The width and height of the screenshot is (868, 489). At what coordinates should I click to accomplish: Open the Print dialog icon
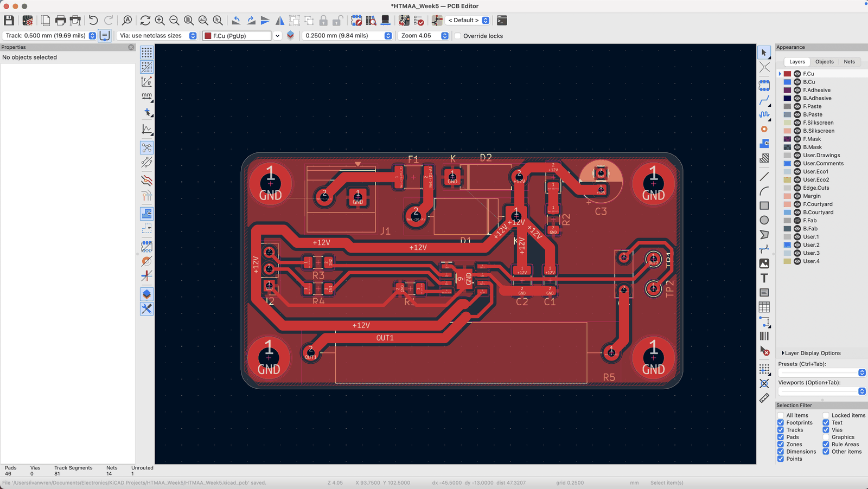60,21
